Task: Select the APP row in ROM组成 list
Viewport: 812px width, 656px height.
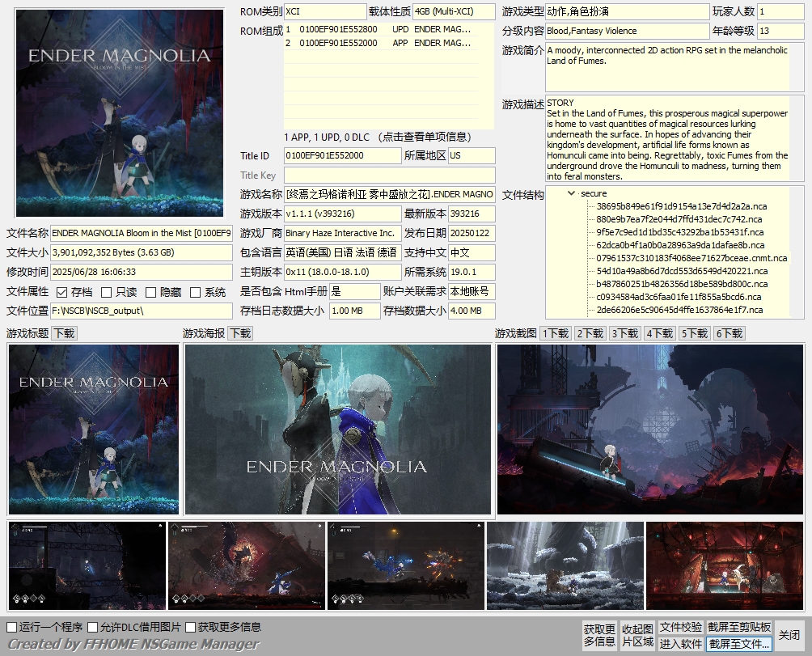Action: (x=381, y=43)
